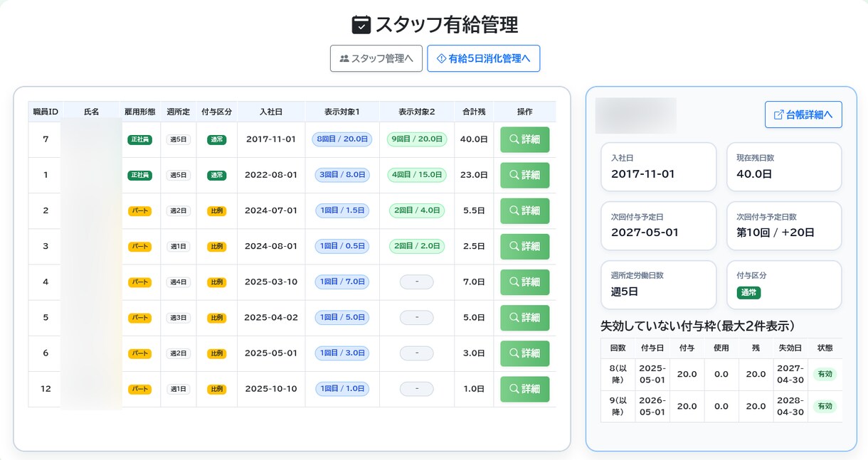Image resolution: width=868 pixels, height=460 pixels.
Task: Click 詳細 button for staff ID 1
Action: [x=524, y=175]
